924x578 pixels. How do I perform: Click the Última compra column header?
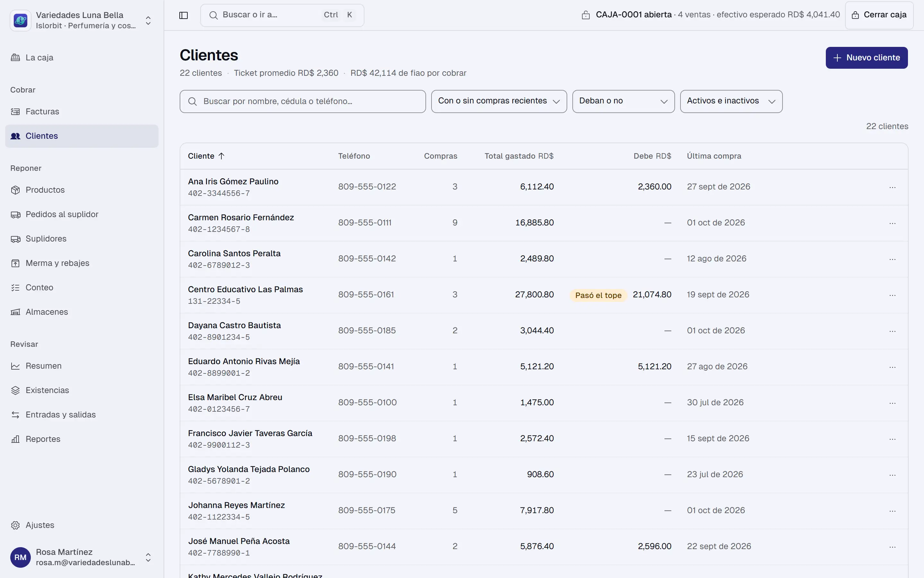(714, 156)
